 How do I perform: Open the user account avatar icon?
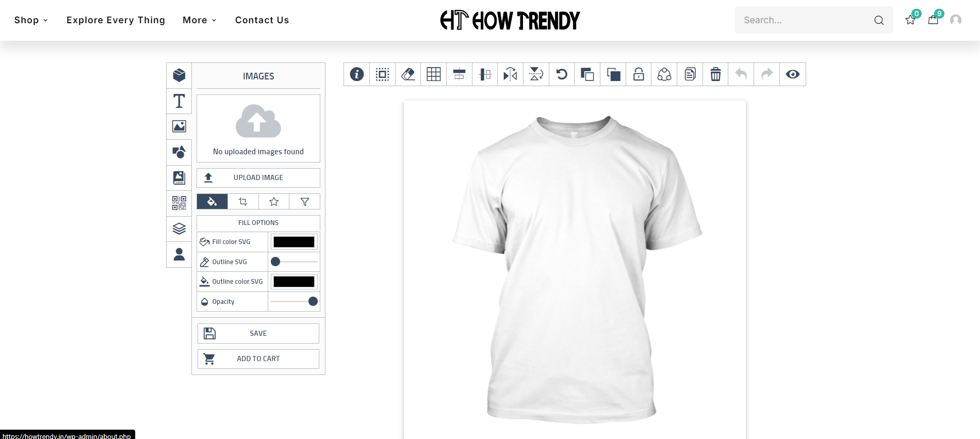(x=956, y=20)
